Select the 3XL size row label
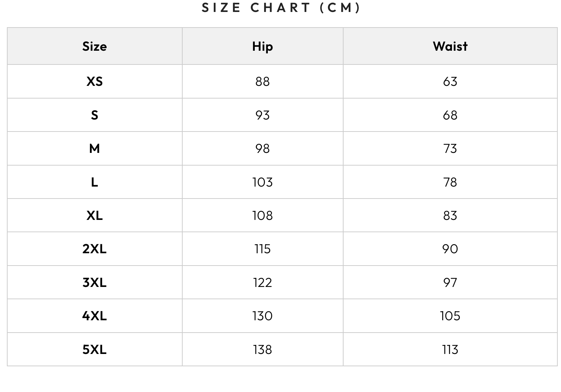 (95, 282)
